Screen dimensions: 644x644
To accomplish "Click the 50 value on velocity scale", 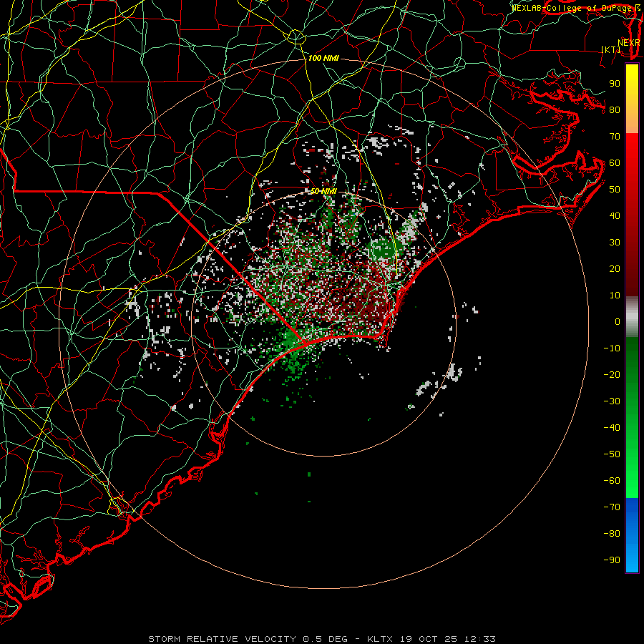I will tap(615, 190).
